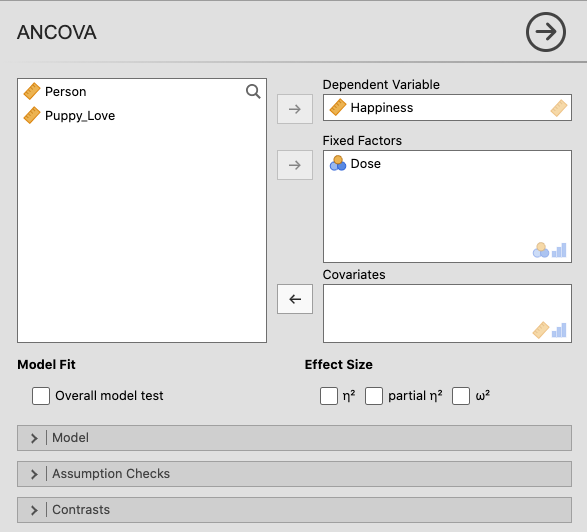The image size is (587, 532).
Task: Click the faded bar-chart icon in the Fixed Factors box
Action: [x=559, y=250]
